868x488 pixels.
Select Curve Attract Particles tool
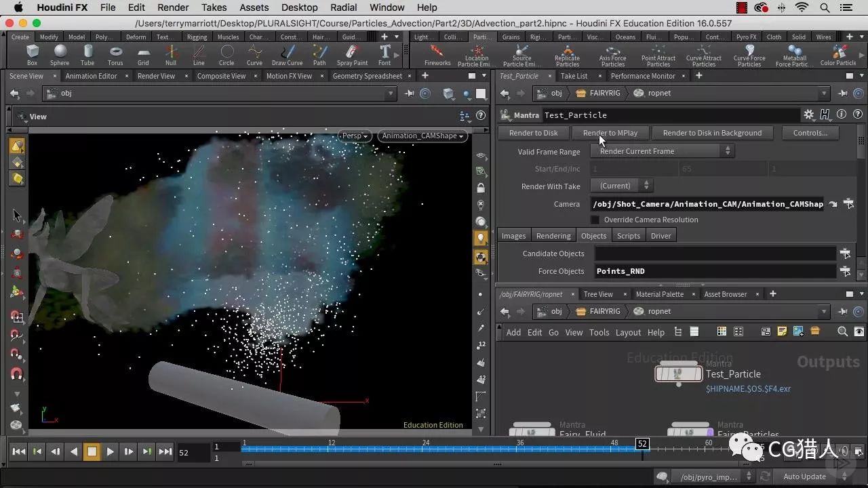point(704,56)
